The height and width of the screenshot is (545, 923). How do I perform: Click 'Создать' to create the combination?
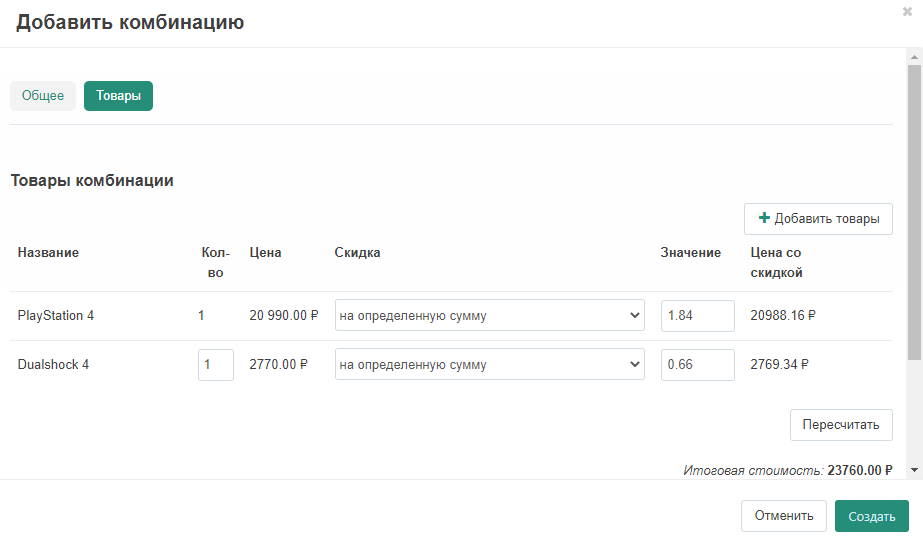[871, 516]
